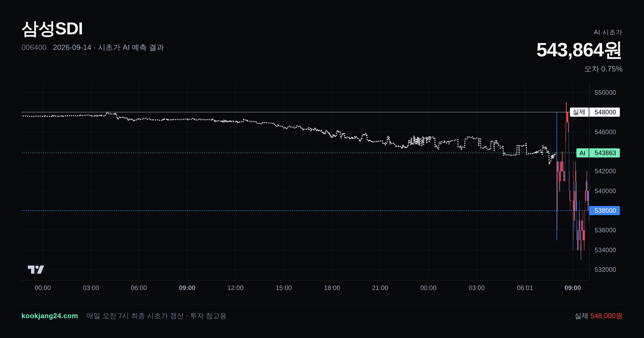
Task: Select the 삼성SDI title heading
Action: point(52,29)
